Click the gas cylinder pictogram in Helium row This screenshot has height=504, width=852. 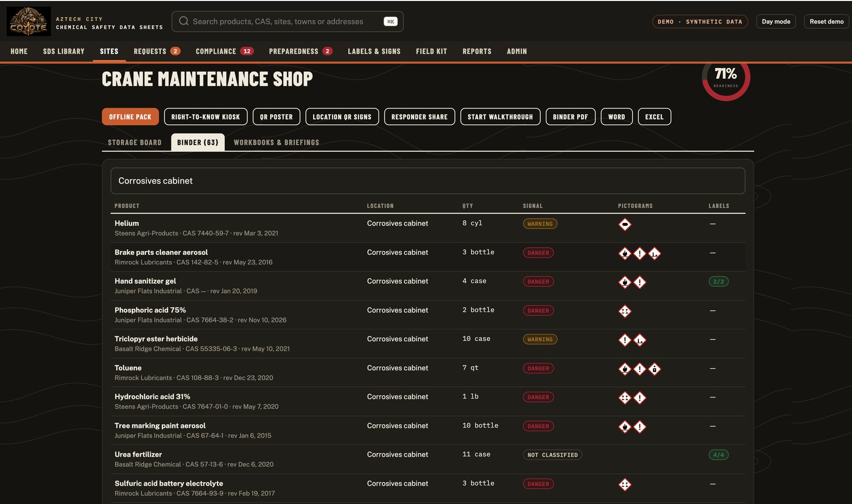point(625,224)
